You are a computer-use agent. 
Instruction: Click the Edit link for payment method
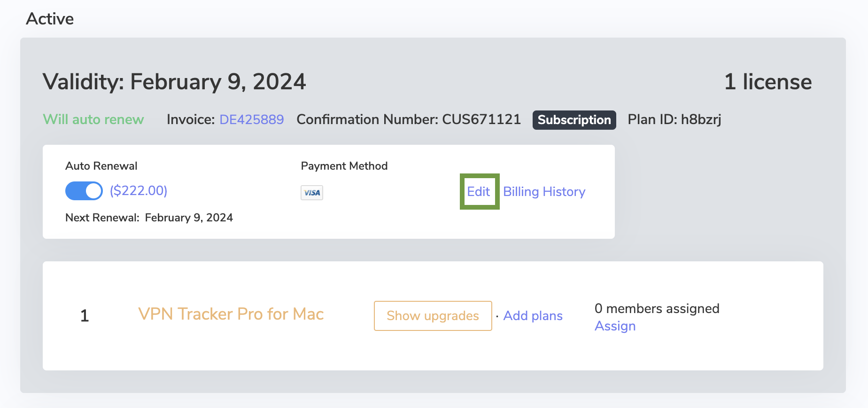[x=479, y=191]
